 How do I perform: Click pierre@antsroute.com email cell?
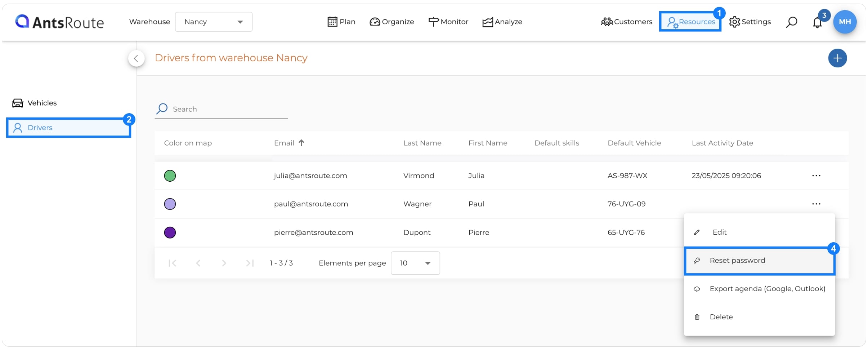pyautogui.click(x=314, y=232)
